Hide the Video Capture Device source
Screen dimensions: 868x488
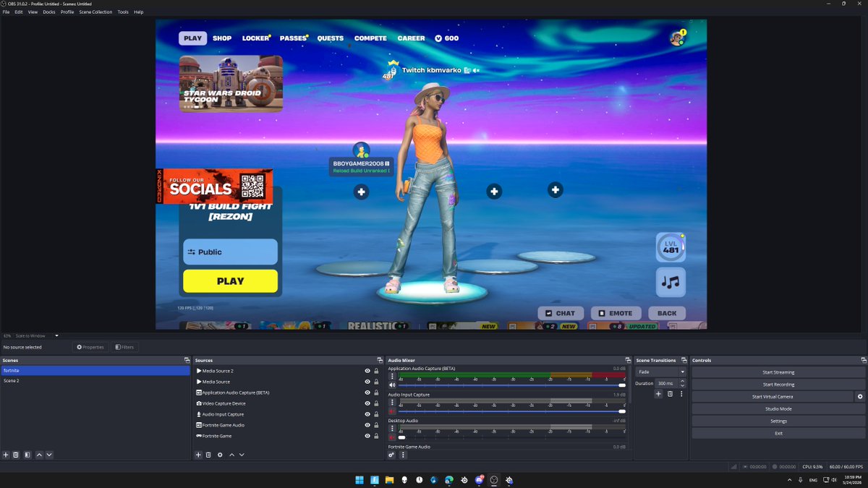click(367, 403)
